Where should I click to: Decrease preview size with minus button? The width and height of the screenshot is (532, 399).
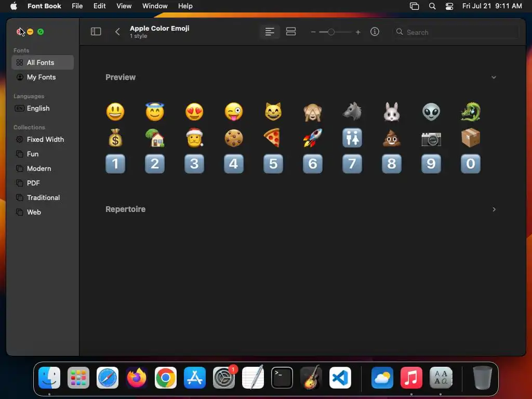(x=313, y=32)
